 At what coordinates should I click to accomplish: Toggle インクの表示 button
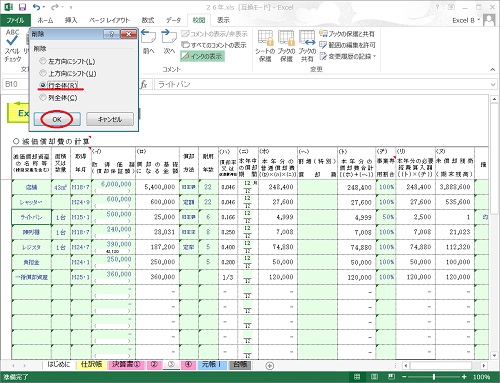click(x=202, y=56)
